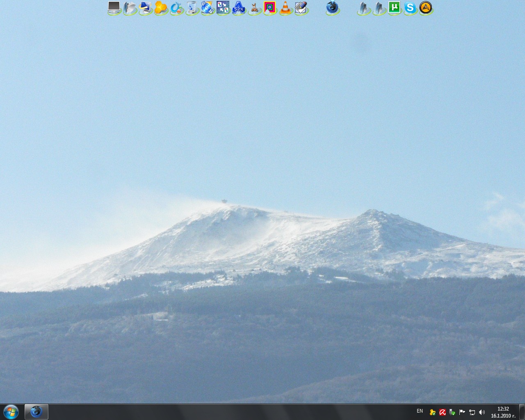The width and height of the screenshot is (525, 420).
Task: Launch Alcohol 52% from the dock
Action: point(238,8)
